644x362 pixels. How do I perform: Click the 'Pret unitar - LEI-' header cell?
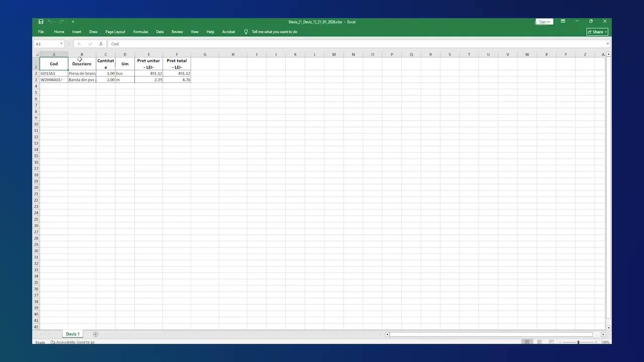148,63
